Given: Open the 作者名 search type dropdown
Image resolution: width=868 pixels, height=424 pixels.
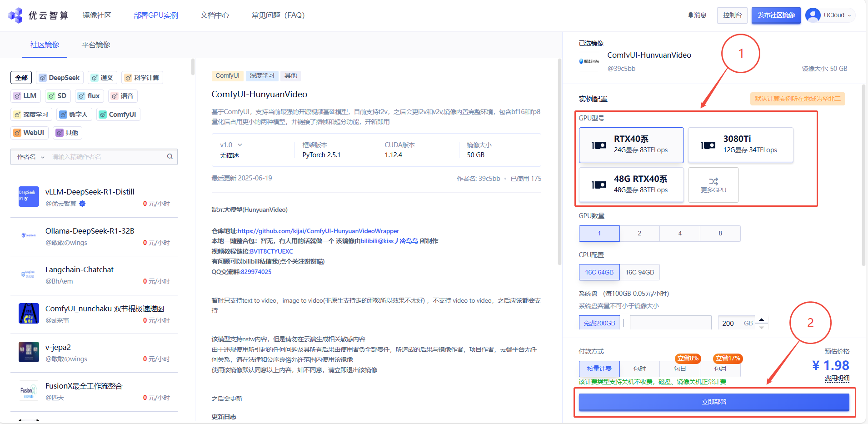Looking at the screenshot, I should [x=31, y=157].
